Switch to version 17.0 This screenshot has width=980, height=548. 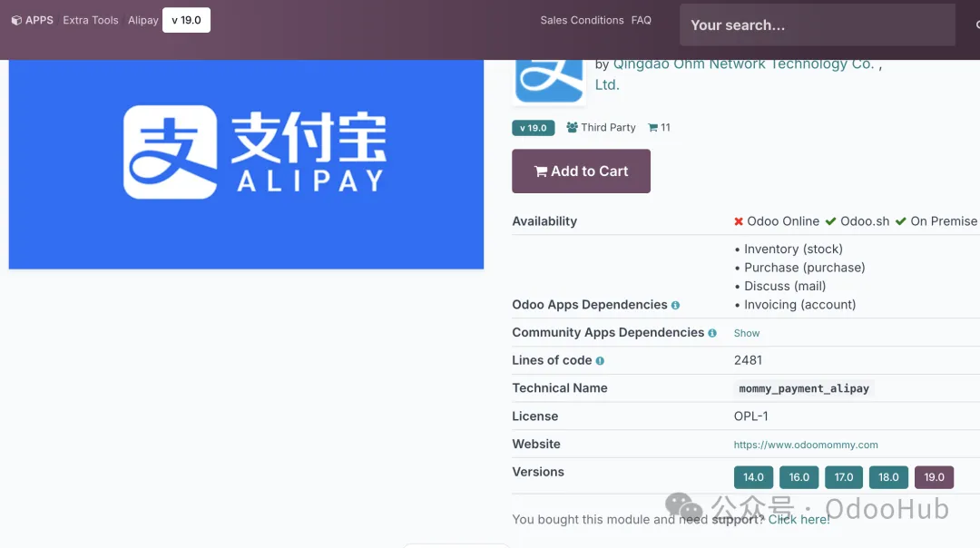(x=844, y=477)
